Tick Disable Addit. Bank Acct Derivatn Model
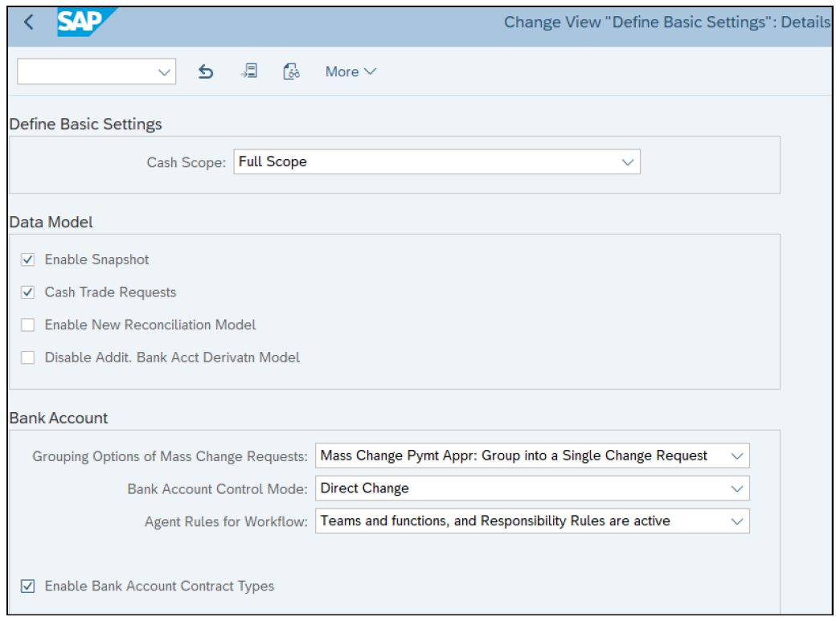 [28, 357]
